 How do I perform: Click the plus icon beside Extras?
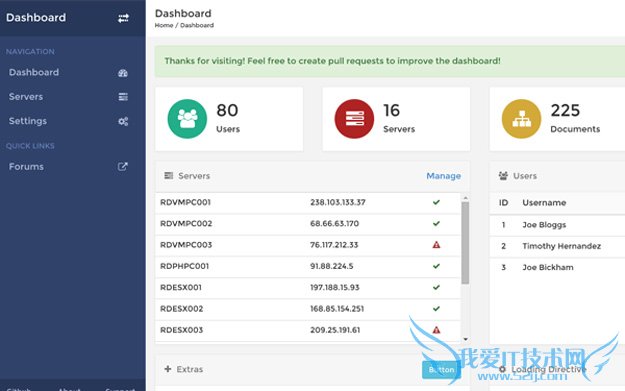coord(168,369)
